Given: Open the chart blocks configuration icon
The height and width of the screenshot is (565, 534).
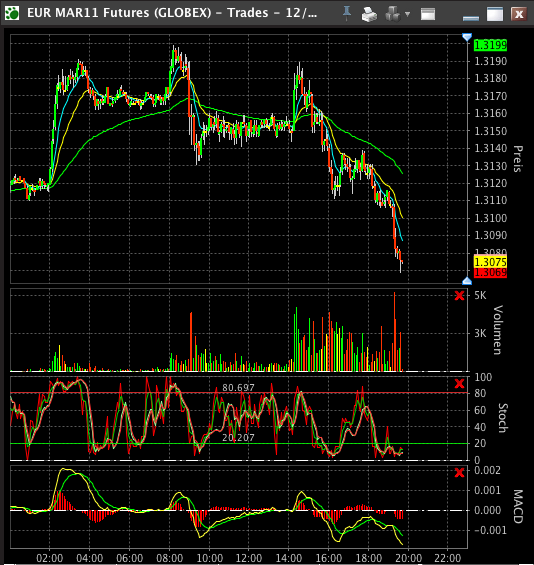Looking at the screenshot, I should click(x=392, y=14).
